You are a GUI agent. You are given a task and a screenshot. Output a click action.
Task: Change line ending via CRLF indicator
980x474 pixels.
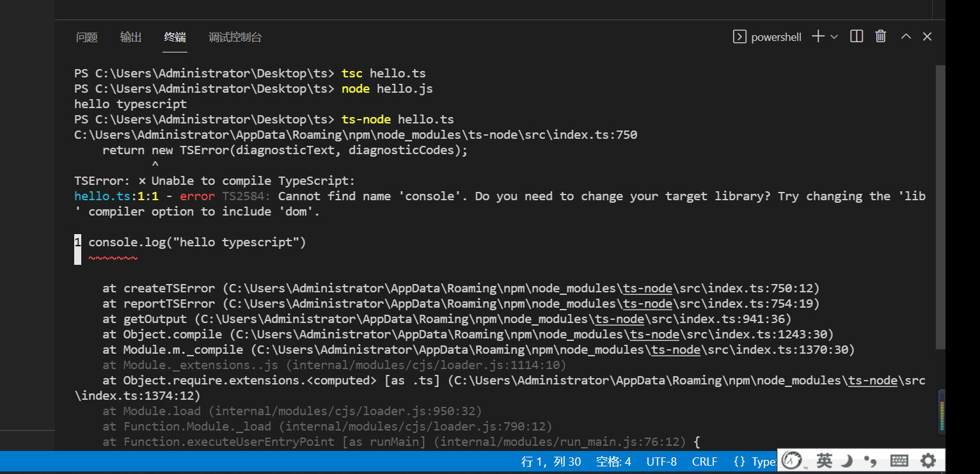tap(704, 462)
